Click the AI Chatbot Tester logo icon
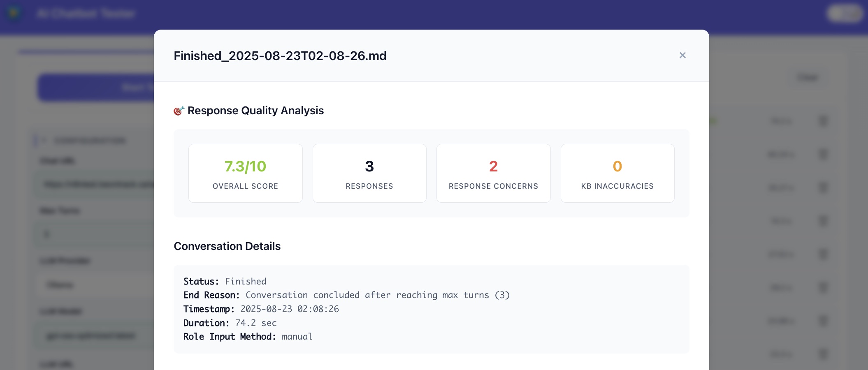Screen dimensions: 868x370 point(14,13)
